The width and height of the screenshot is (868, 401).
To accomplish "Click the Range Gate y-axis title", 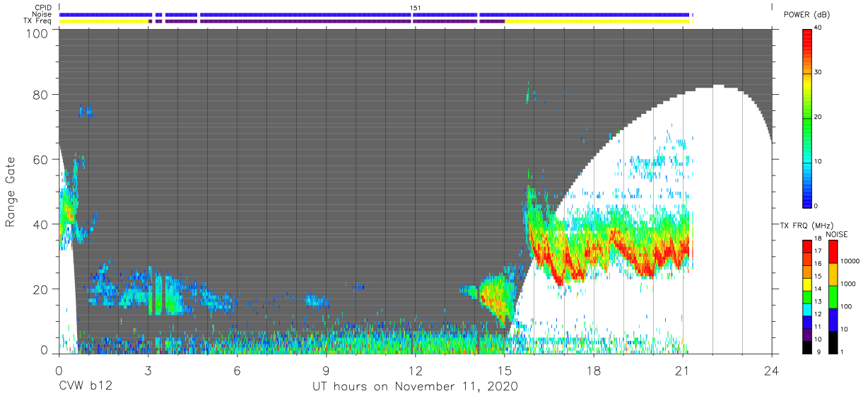I will [x=11, y=192].
